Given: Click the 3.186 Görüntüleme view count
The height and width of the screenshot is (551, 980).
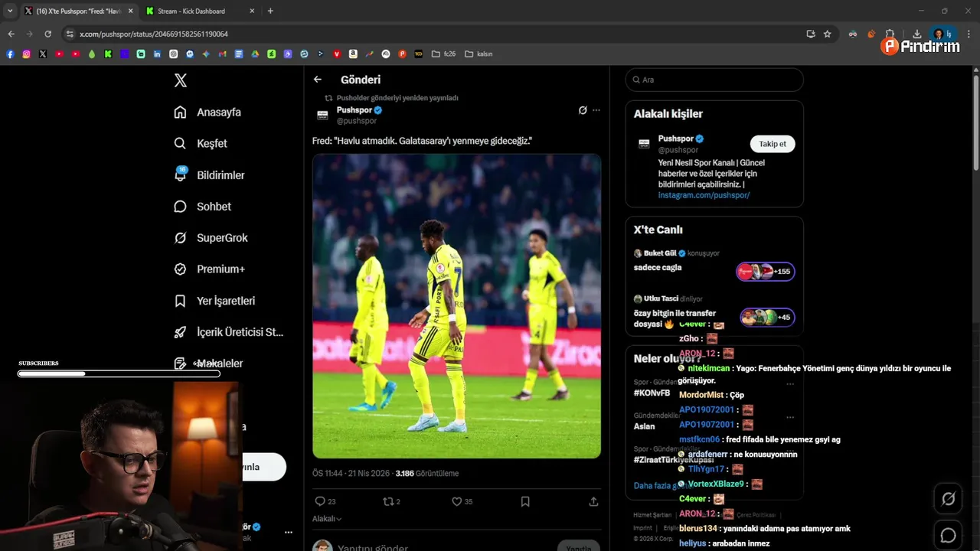Looking at the screenshot, I should pyautogui.click(x=426, y=474).
